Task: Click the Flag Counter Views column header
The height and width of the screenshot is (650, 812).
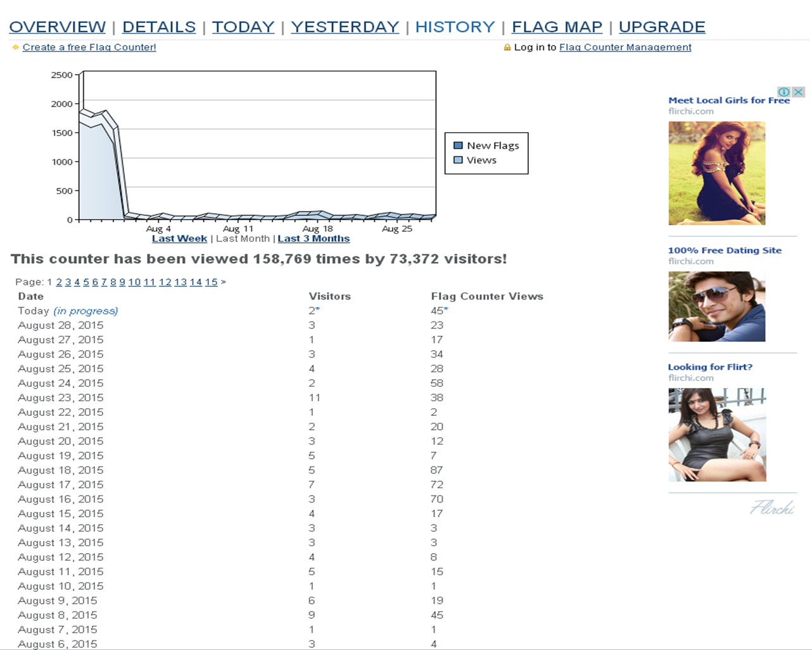Action: pos(487,296)
